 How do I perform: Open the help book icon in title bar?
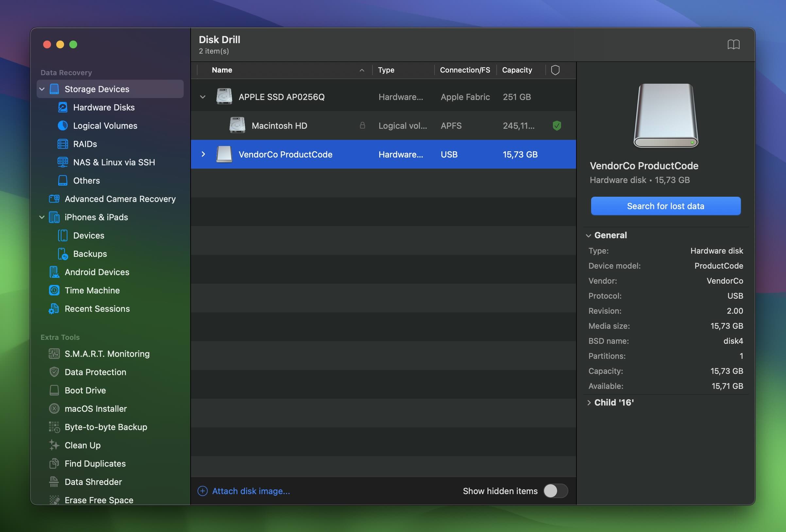[733, 45]
